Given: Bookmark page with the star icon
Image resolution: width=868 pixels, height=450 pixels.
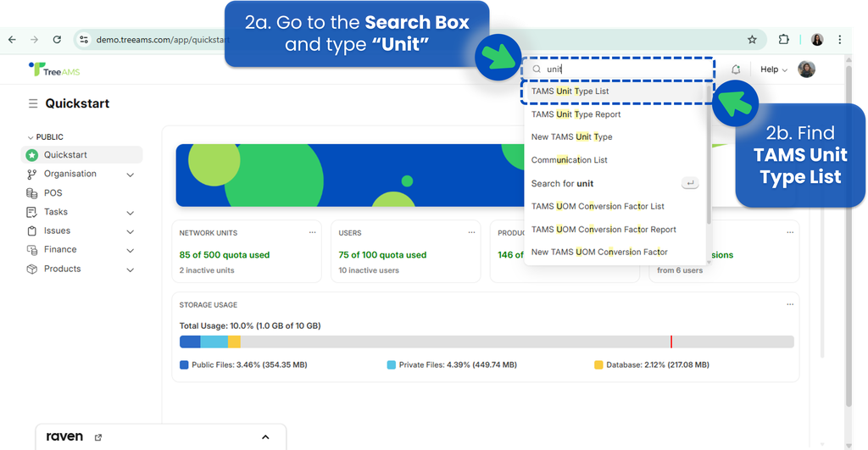Looking at the screenshot, I should click(x=752, y=40).
